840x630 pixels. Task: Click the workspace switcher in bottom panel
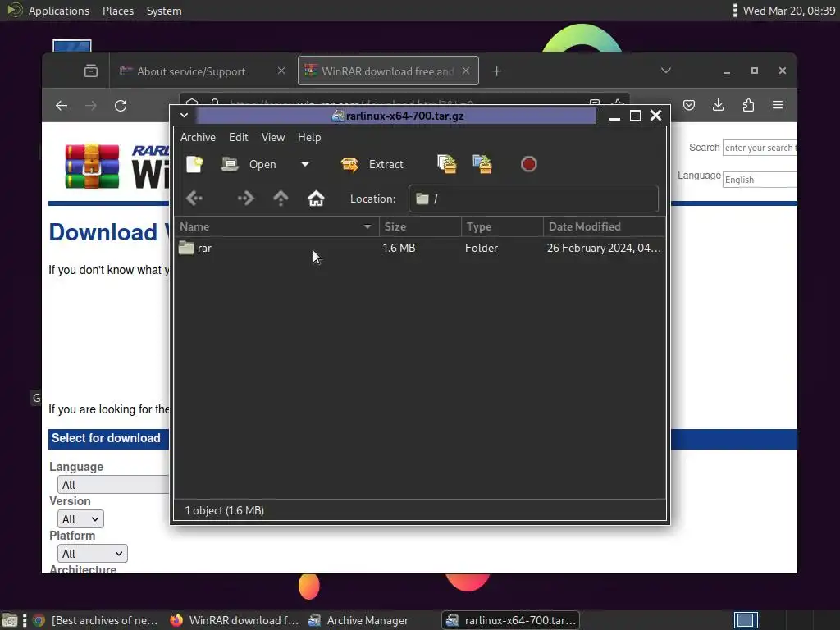click(746, 620)
